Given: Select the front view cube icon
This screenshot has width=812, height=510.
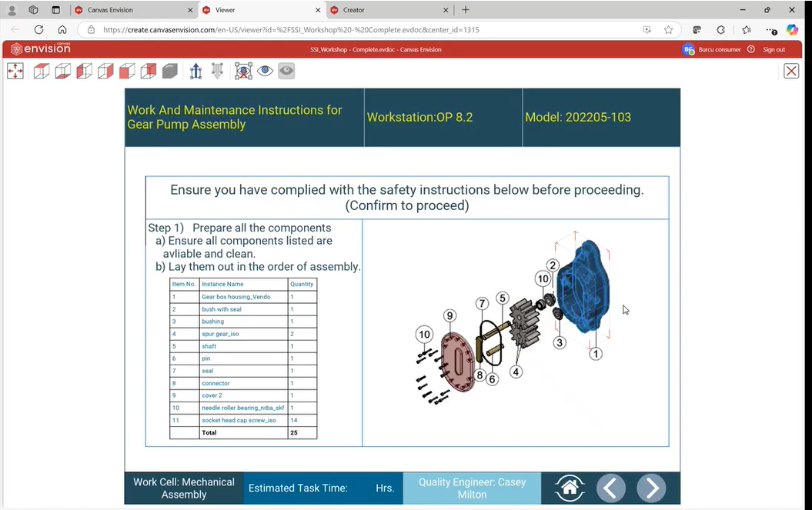Looking at the screenshot, I should [x=127, y=71].
